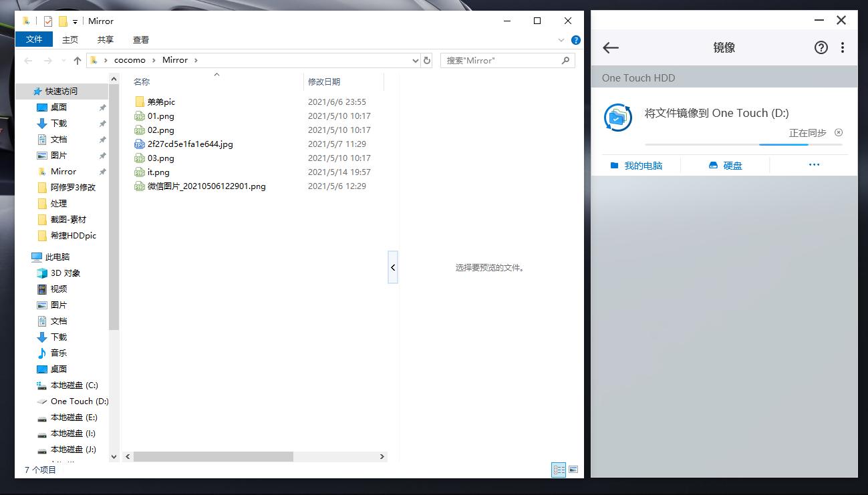
Task: Expand the Explorer ribbon
Action: (x=561, y=40)
